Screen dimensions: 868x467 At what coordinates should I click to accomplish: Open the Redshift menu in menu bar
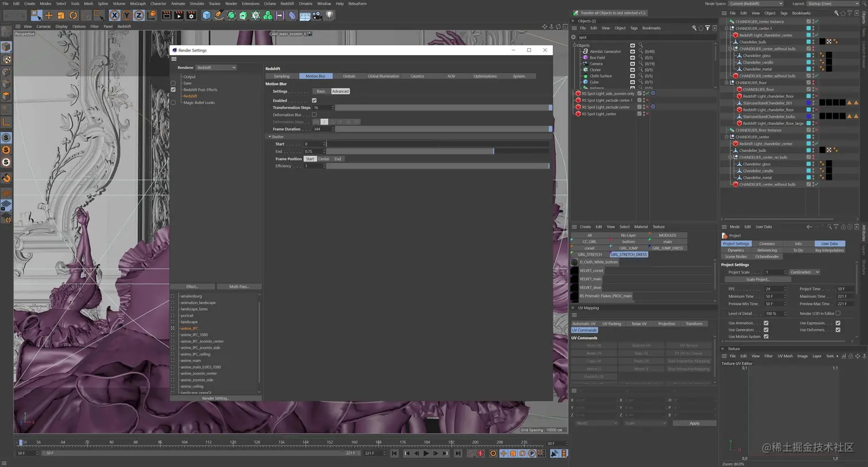coord(287,3)
